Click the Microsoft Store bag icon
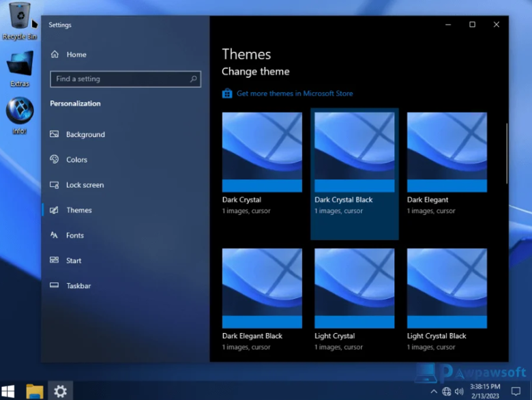 tap(227, 94)
